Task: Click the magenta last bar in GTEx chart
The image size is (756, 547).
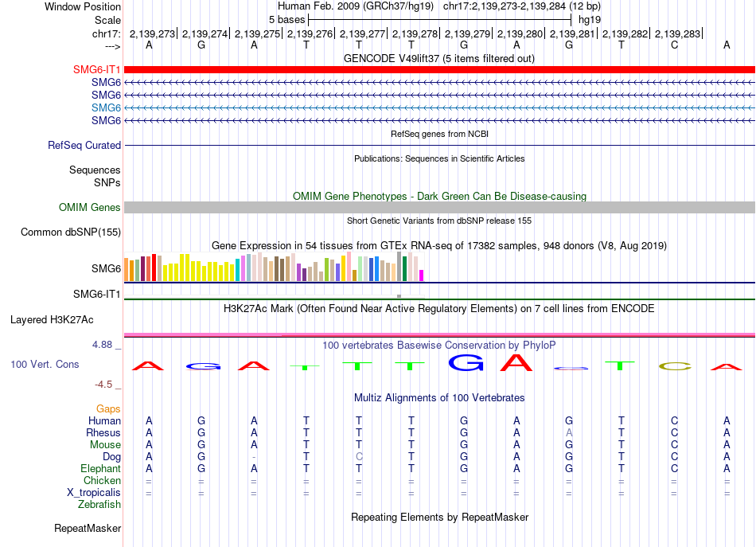Action: [x=422, y=275]
